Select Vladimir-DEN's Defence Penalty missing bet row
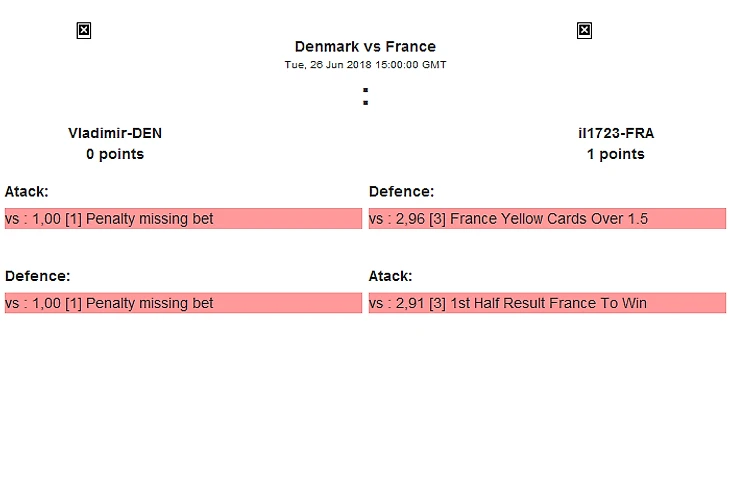The width and height of the screenshot is (730, 480). pyautogui.click(x=183, y=303)
